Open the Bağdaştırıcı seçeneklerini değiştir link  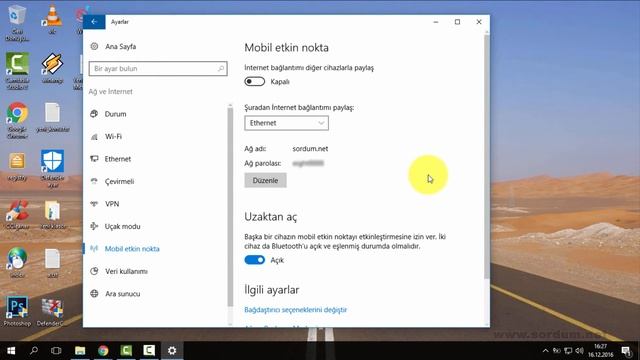coord(296,310)
